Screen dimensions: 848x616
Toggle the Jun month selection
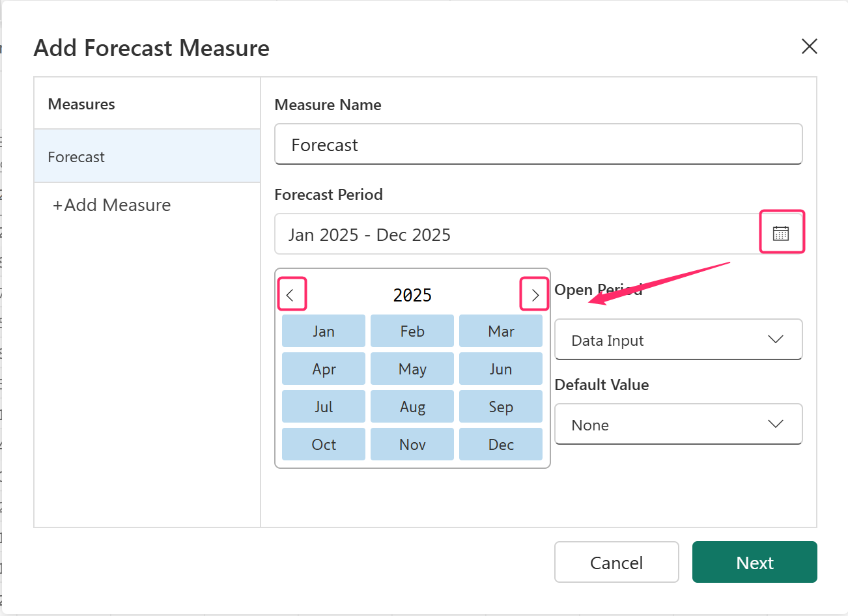click(501, 369)
